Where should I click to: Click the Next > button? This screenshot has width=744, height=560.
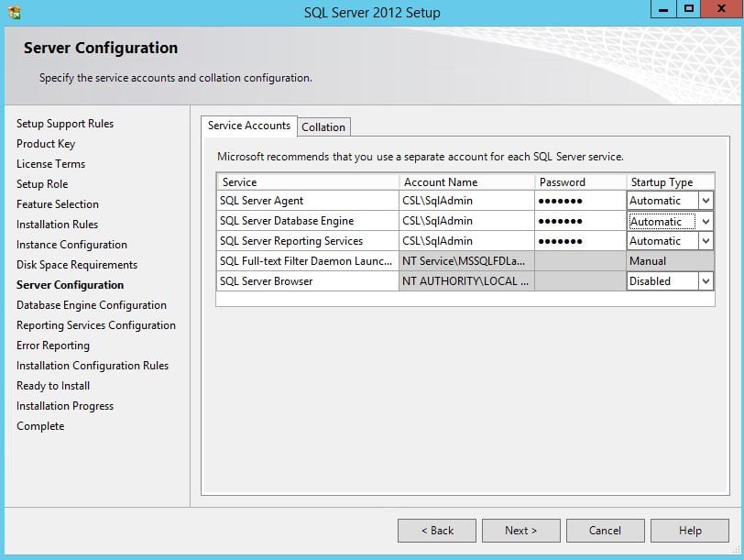pos(521,531)
